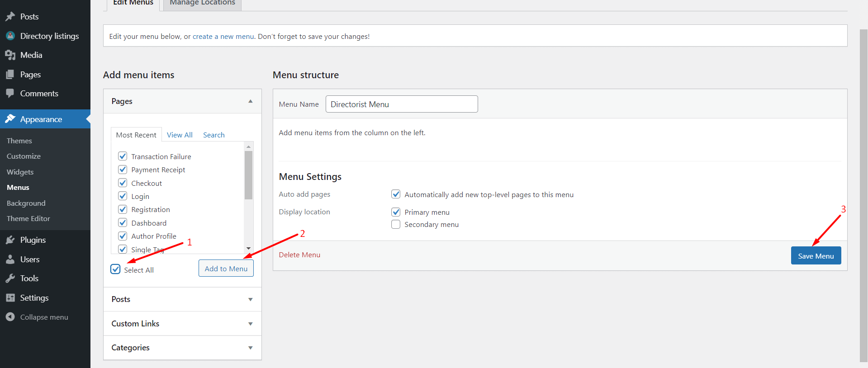The width and height of the screenshot is (868, 368).
Task: Open the Settings menu label
Action: [34, 298]
